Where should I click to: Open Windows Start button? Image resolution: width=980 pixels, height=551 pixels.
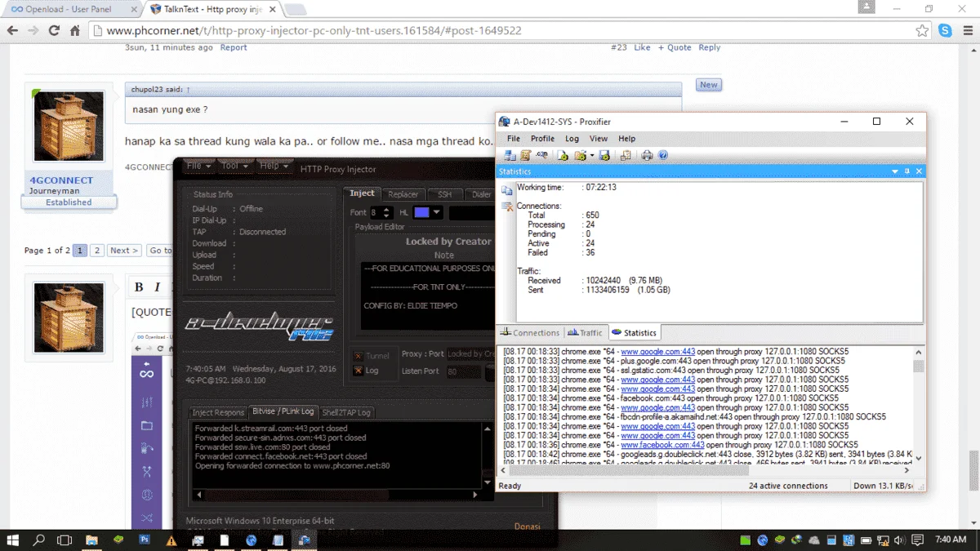click(x=13, y=540)
